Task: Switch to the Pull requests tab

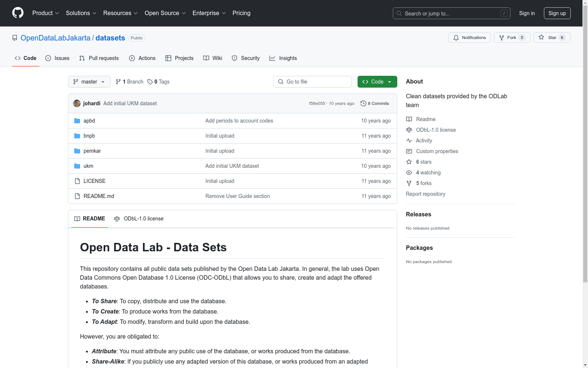Action: click(99, 58)
